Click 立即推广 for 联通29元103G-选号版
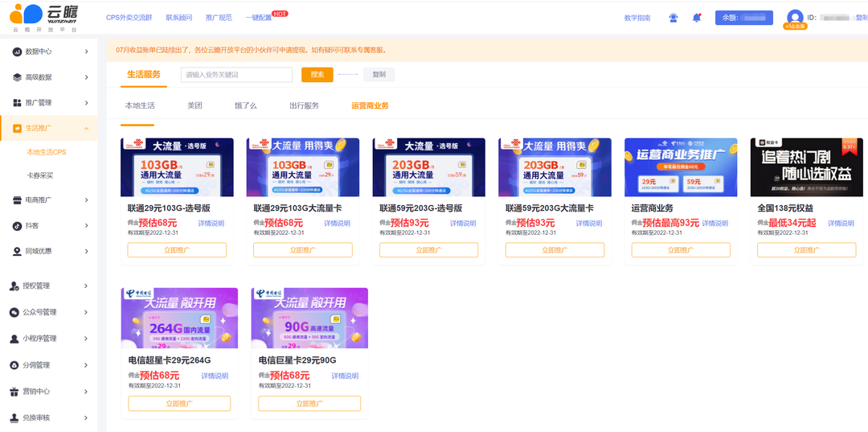The height and width of the screenshot is (432, 868). (177, 249)
